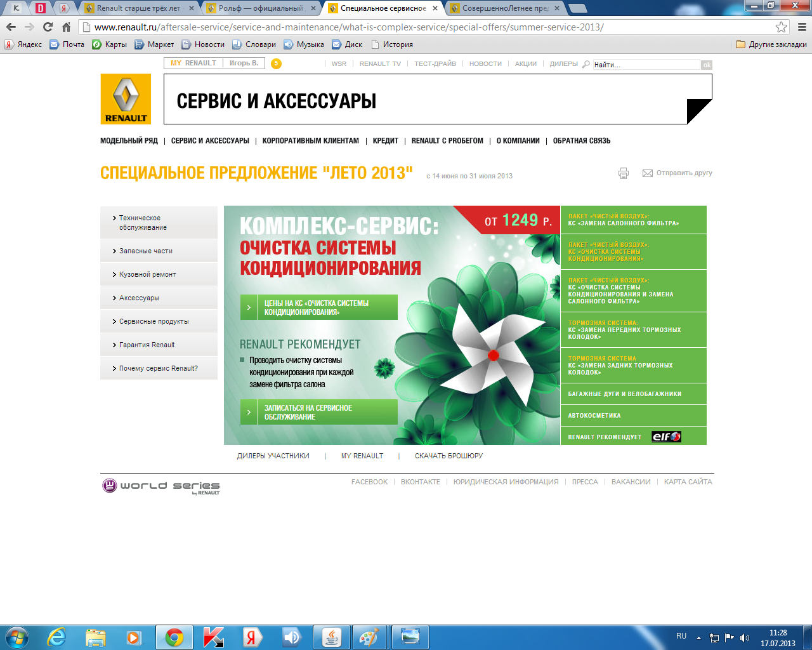Expand Запасные части sidebar item

coord(159,251)
